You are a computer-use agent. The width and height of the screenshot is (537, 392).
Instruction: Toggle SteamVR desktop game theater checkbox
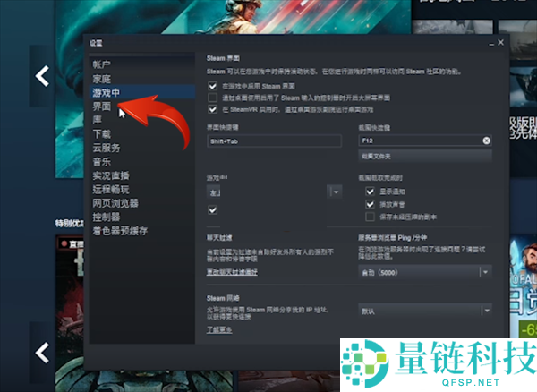point(212,107)
